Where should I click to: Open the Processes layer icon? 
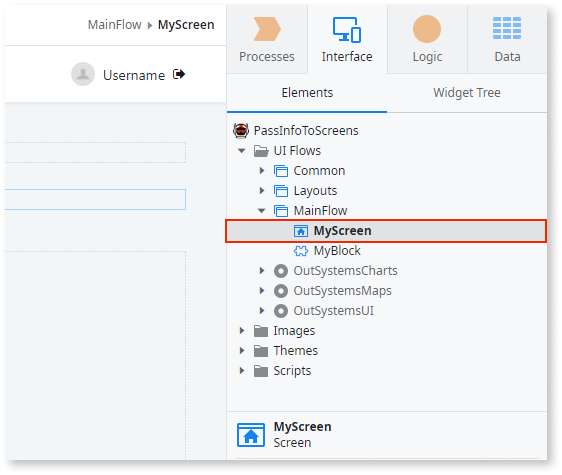[x=267, y=29]
